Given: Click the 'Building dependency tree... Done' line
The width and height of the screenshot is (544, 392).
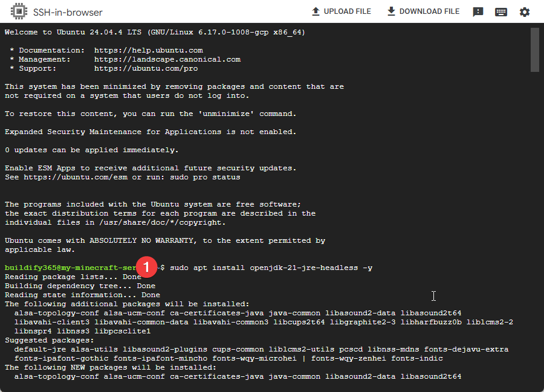Looking at the screenshot, I should 80,286.
